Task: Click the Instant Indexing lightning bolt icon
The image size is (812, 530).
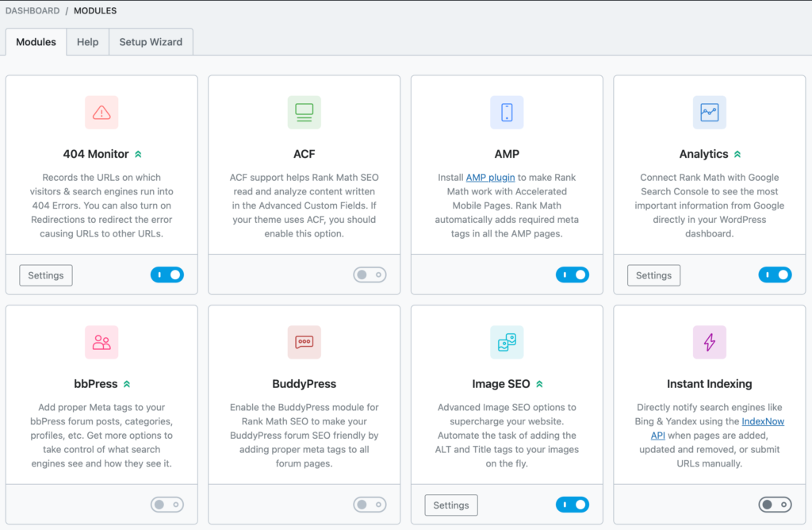Action: coord(710,343)
